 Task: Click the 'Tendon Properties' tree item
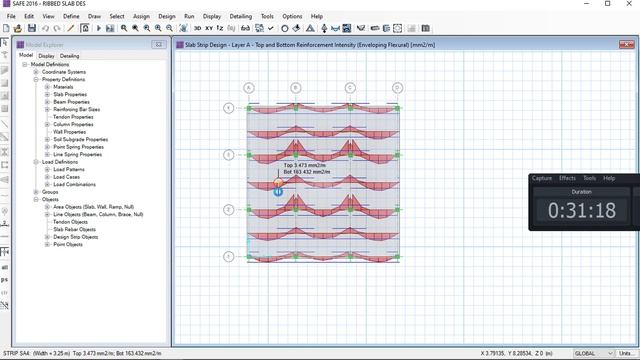pos(73,117)
